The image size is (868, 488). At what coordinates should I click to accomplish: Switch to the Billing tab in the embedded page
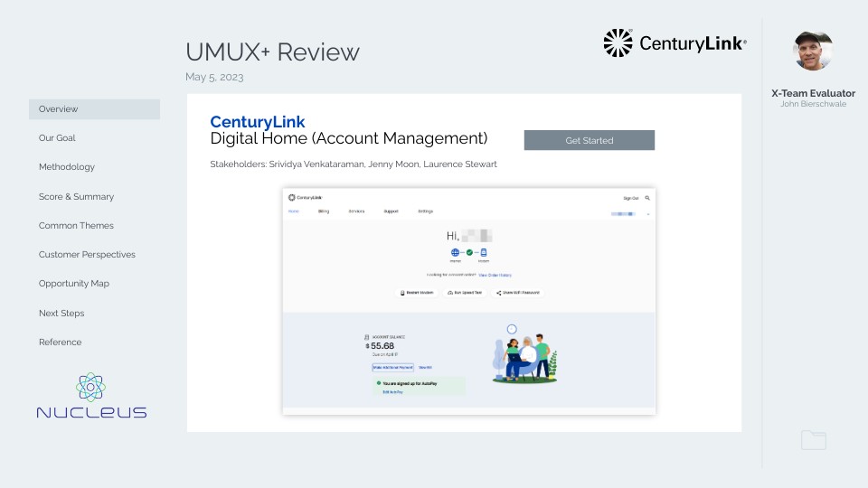pyautogui.click(x=324, y=211)
